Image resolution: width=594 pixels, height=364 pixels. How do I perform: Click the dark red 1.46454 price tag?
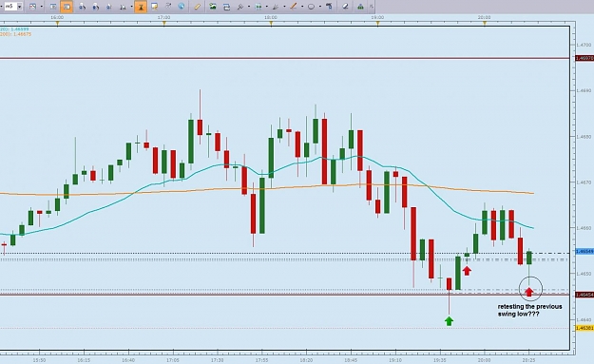584,295
